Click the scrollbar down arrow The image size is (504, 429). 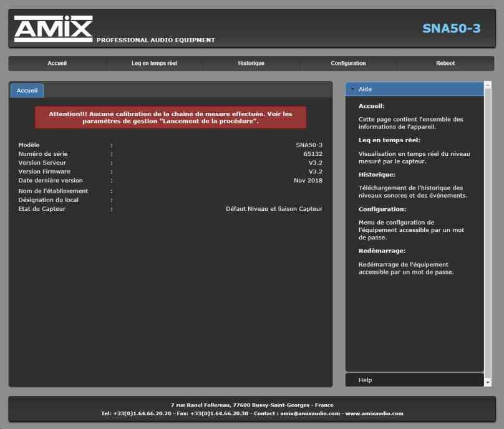pos(487,380)
